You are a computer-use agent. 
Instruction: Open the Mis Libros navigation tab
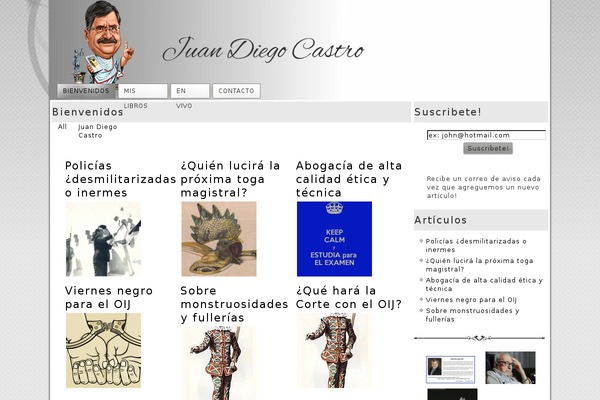pos(143,91)
